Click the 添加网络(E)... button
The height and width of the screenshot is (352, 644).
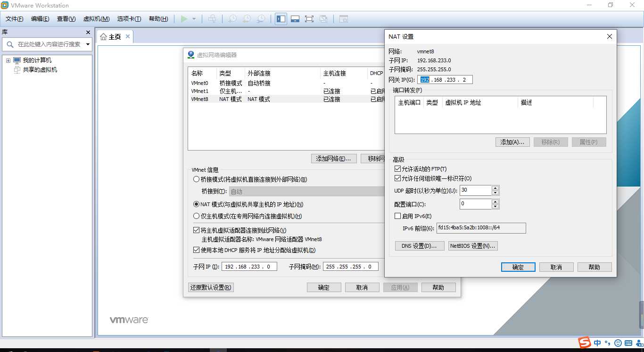tap(333, 159)
